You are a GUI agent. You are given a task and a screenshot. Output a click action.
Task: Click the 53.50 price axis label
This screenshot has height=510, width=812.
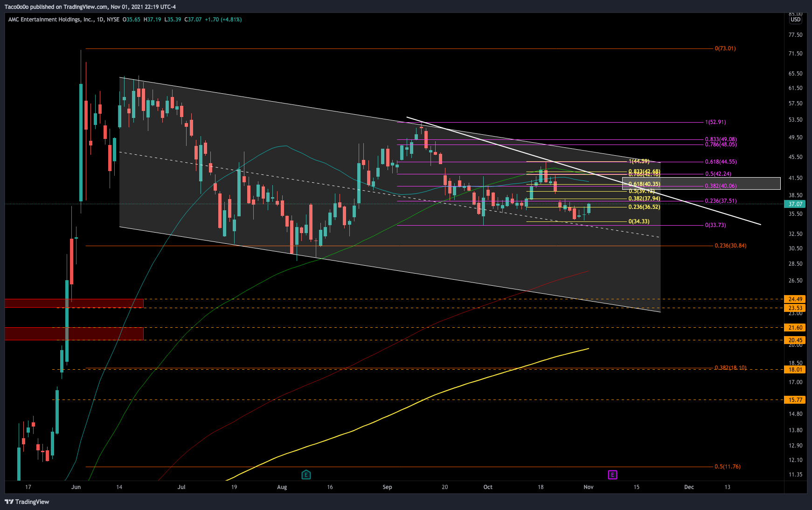[x=796, y=120]
